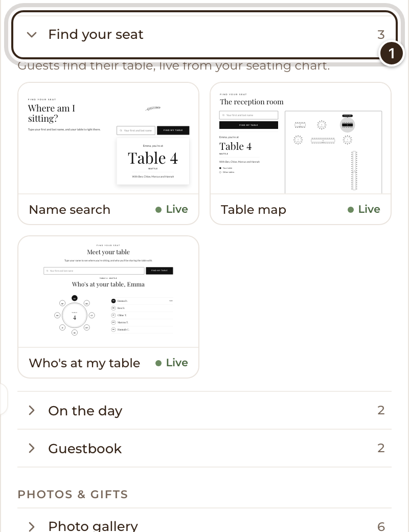409x532 pixels.
Task: Expand the Guestbook section
Action: [204, 448]
